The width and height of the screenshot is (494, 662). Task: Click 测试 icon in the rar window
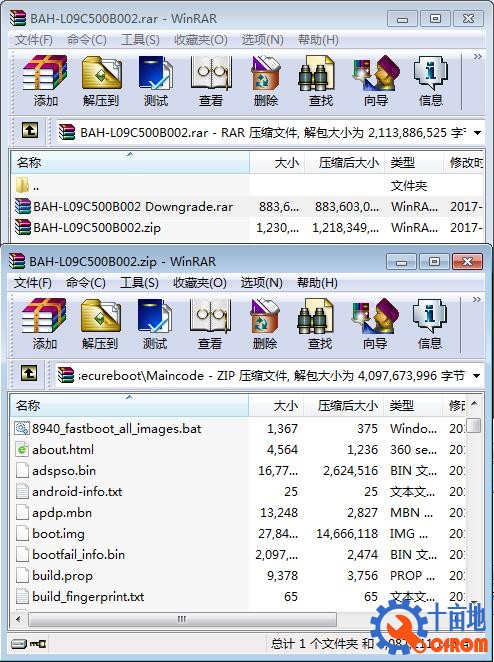coord(156,73)
